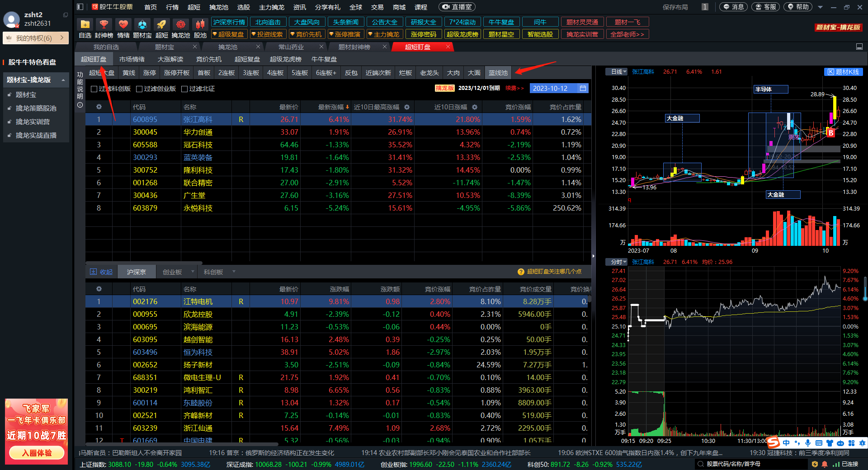Image resolution: width=868 pixels, height=470 pixels.
Task: Click the 功能说明 info icon
Action: tap(80, 105)
